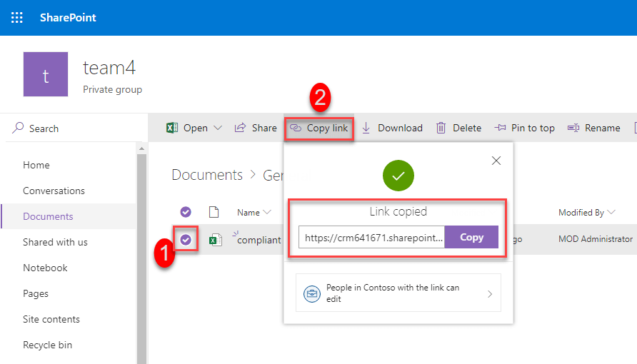Expand the Open dropdown arrow
Viewport: 637px width, 364px height.
[218, 128]
